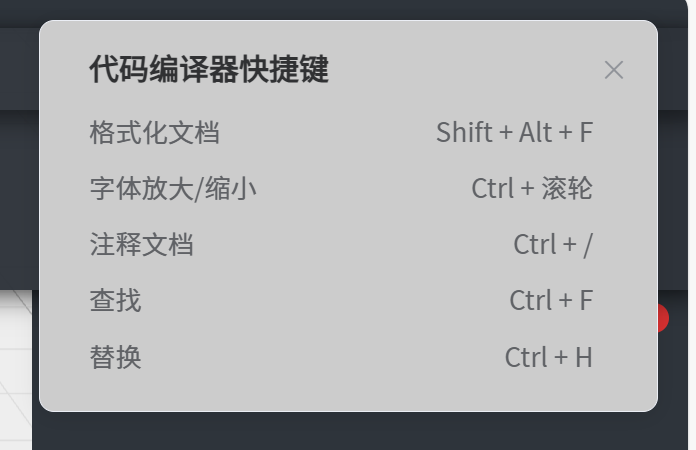Click the Ctrl + H shortcut text
The height and width of the screenshot is (450, 696).
pyautogui.click(x=548, y=356)
